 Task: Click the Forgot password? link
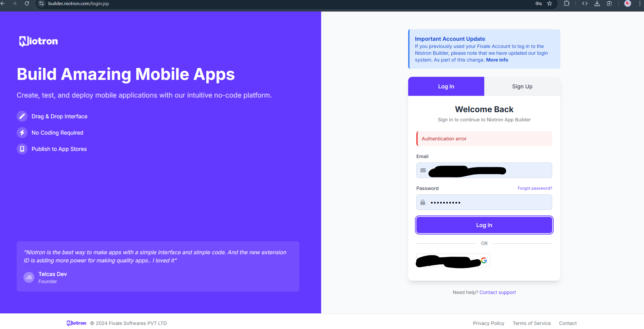coord(535,188)
